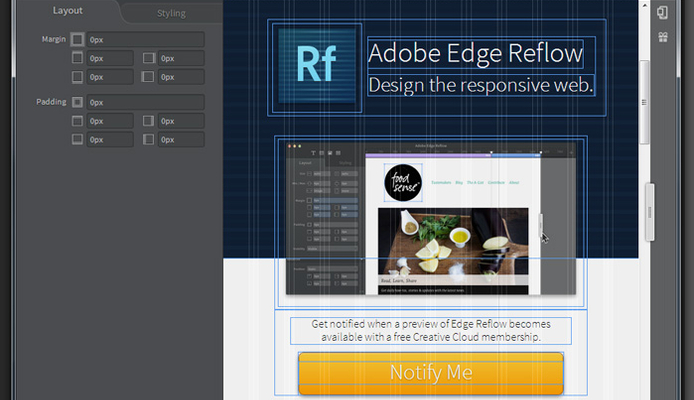
Task: Click the all-sides Padding icon
Action: coord(77,102)
